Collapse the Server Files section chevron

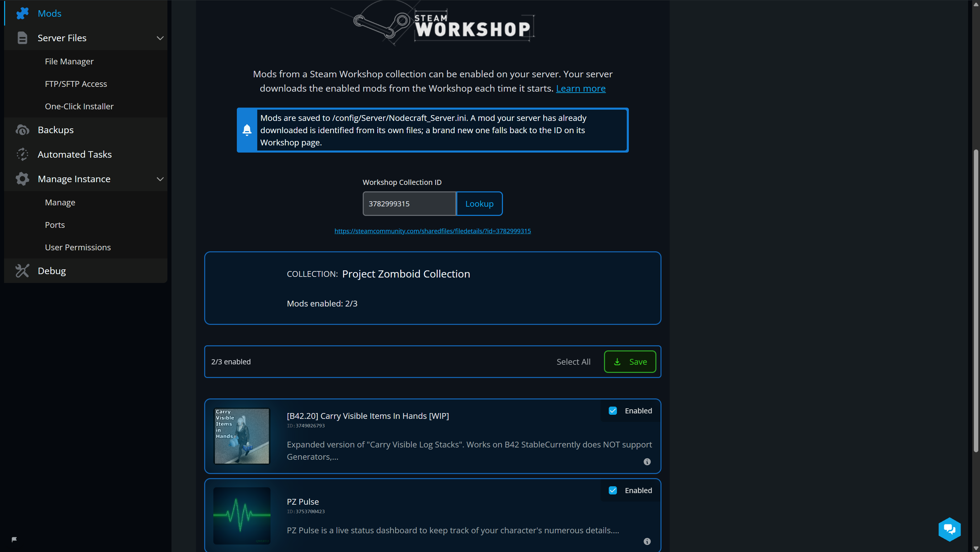pos(160,38)
